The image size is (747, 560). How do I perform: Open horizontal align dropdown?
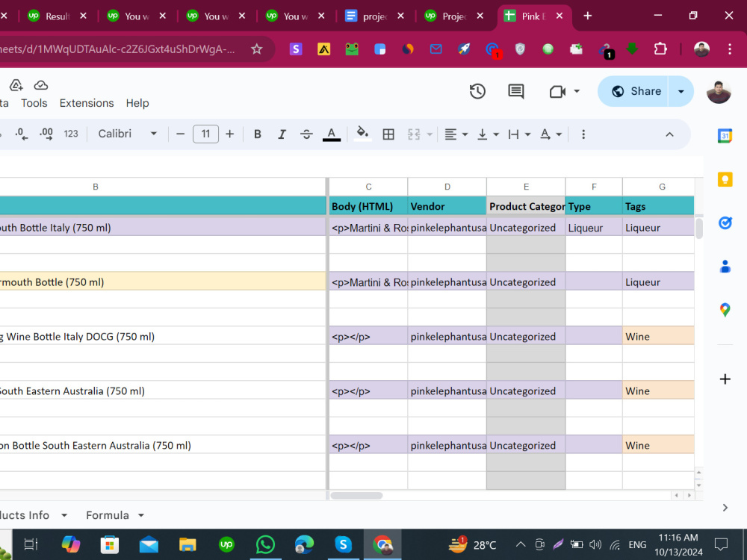[456, 134]
